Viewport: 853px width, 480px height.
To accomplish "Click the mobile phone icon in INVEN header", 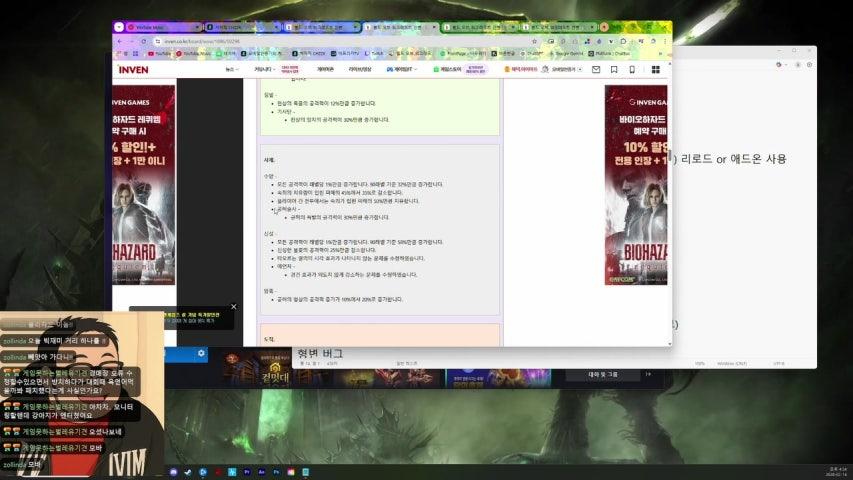I will pos(632,70).
